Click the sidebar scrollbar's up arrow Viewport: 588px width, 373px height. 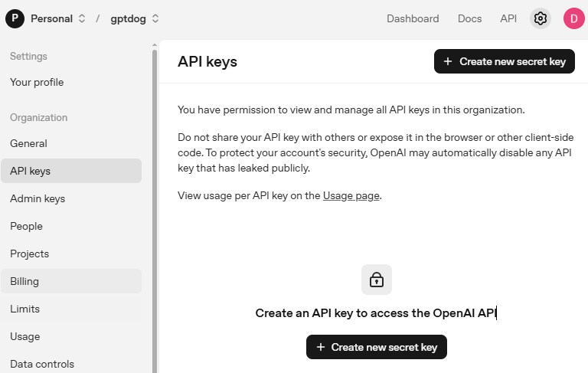[x=155, y=45]
